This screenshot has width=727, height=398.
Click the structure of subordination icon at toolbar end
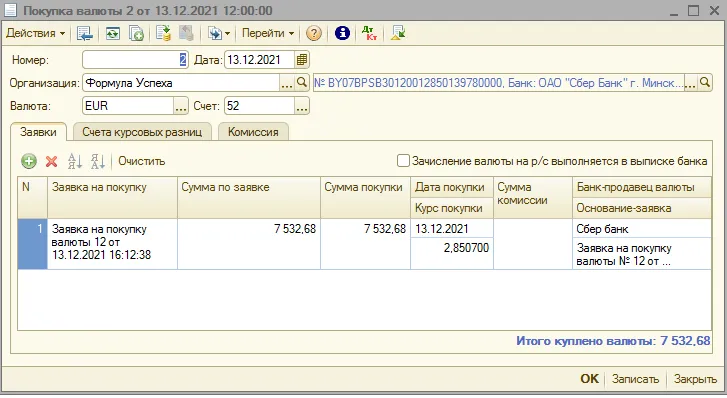tap(397, 33)
